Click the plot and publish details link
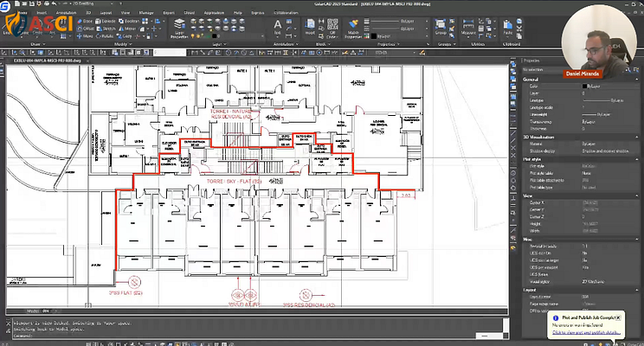The width and height of the screenshot is (644, 346). coord(586,332)
